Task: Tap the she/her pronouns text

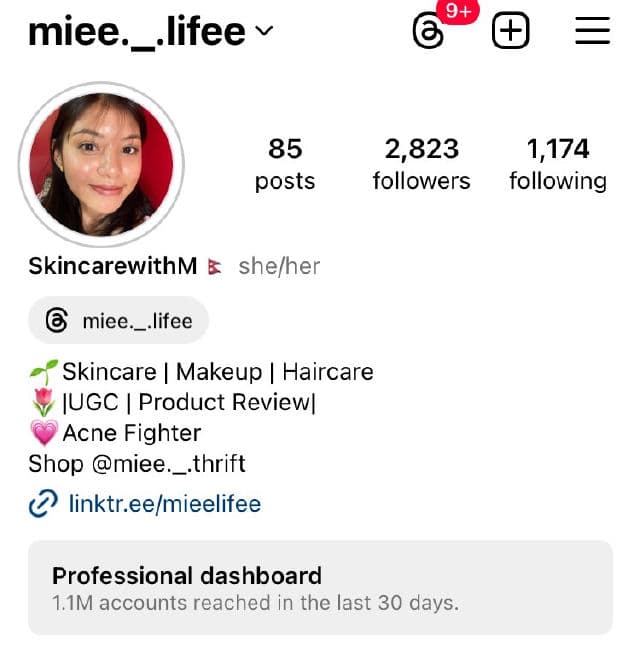Action: click(279, 266)
